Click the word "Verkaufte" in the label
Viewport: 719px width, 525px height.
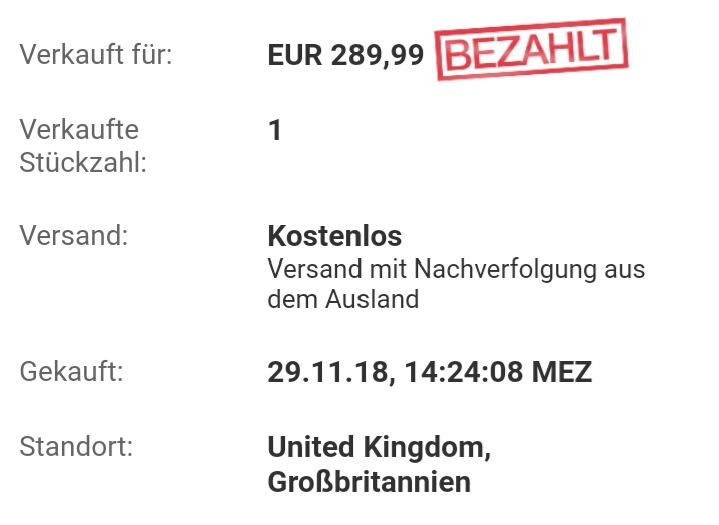click(x=79, y=130)
